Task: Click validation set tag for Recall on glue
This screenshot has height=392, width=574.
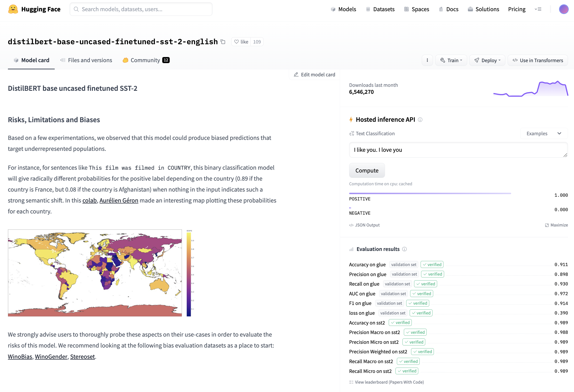Action: (397, 284)
